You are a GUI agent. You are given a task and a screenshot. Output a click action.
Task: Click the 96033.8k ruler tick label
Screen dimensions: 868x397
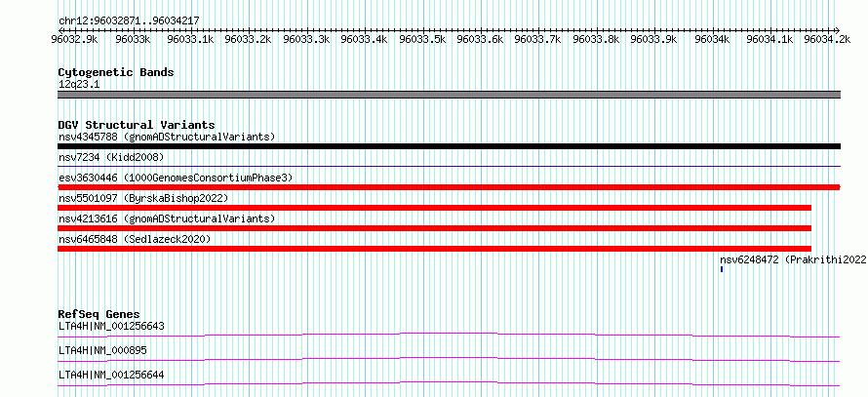click(x=596, y=39)
